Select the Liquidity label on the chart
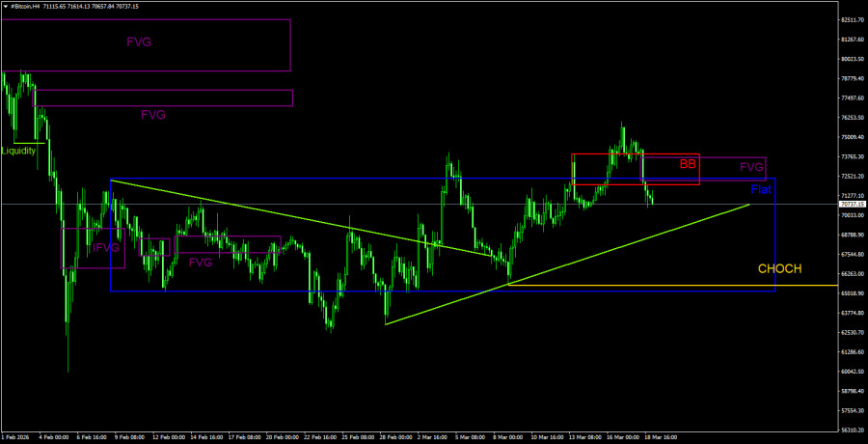Screen dimensions: 868x444 click(x=19, y=151)
